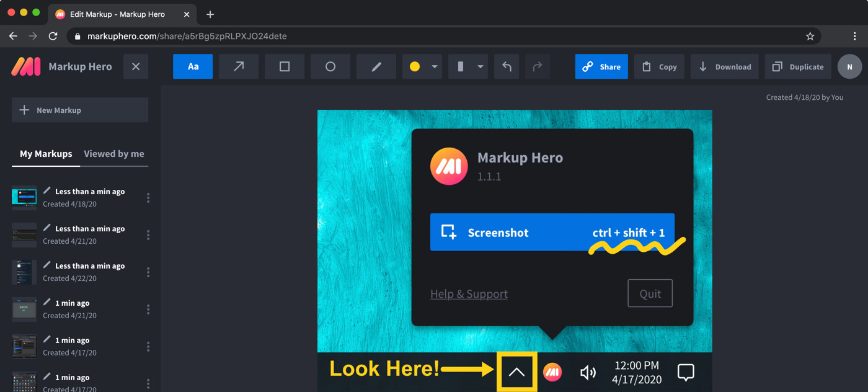Copy the markup with Copy button
The width and height of the screenshot is (868, 392).
tap(659, 66)
